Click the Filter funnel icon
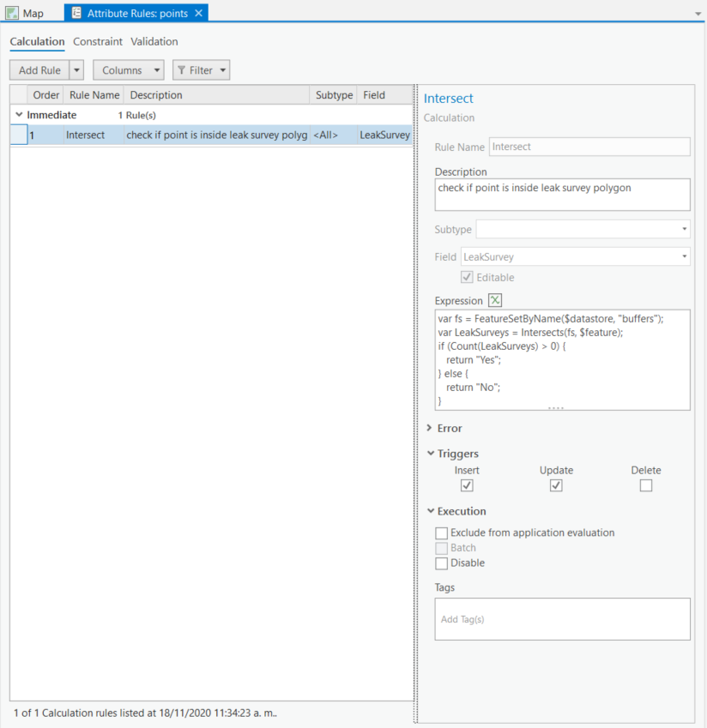 coord(184,69)
